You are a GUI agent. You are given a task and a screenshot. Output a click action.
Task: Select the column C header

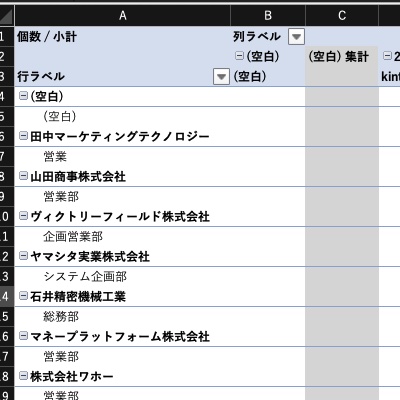click(x=342, y=15)
